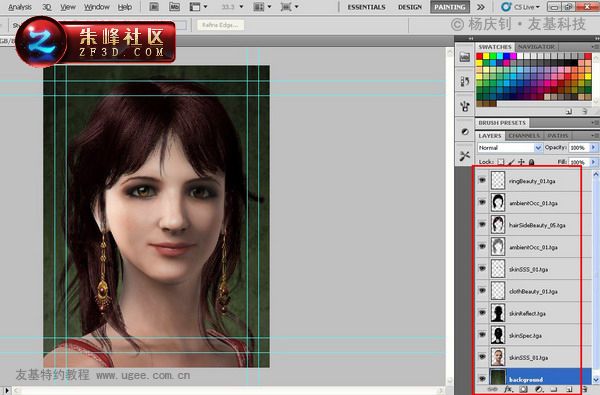
Task: Click the Opacity value field
Action: tap(579, 147)
